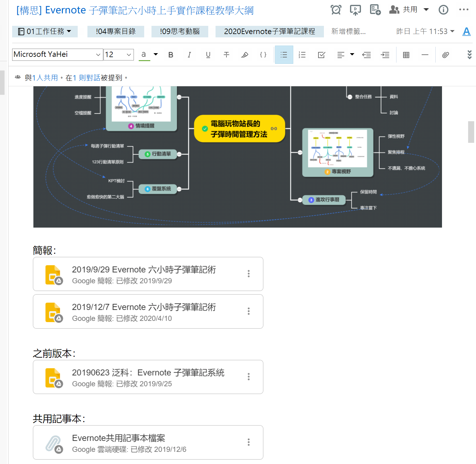The image size is (476, 464).
Task: Click the note title text
Action: [x=135, y=10]
